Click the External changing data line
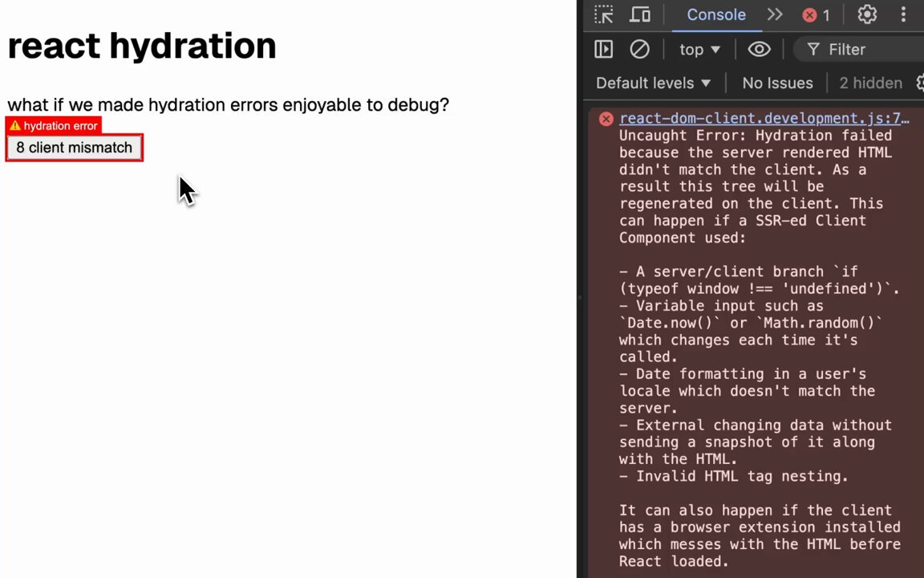 coord(756,442)
